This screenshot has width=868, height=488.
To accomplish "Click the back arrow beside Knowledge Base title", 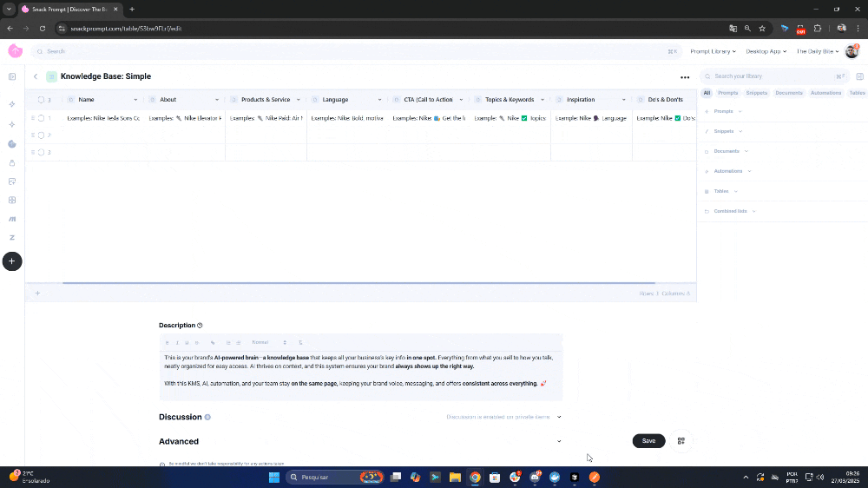I will [x=36, y=76].
